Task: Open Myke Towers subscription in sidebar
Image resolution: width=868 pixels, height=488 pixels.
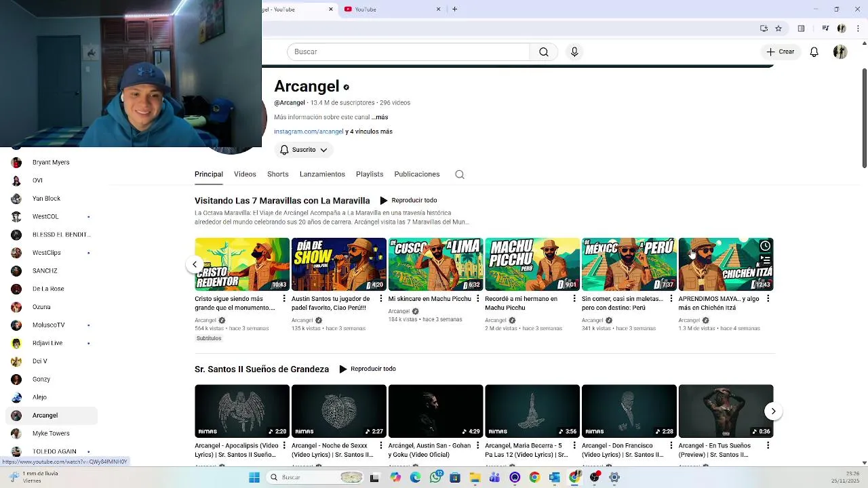Action: coord(51,434)
